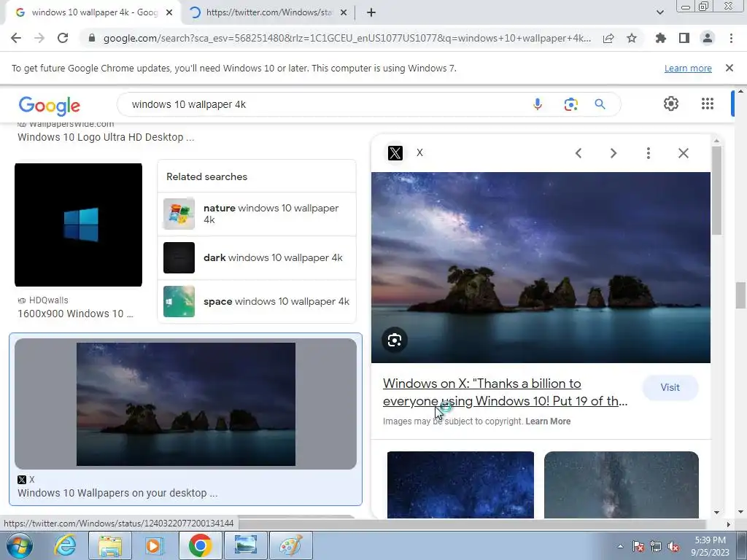Open the Extensions puzzle icon
The width and height of the screenshot is (747, 560).
[x=660, y=38]
